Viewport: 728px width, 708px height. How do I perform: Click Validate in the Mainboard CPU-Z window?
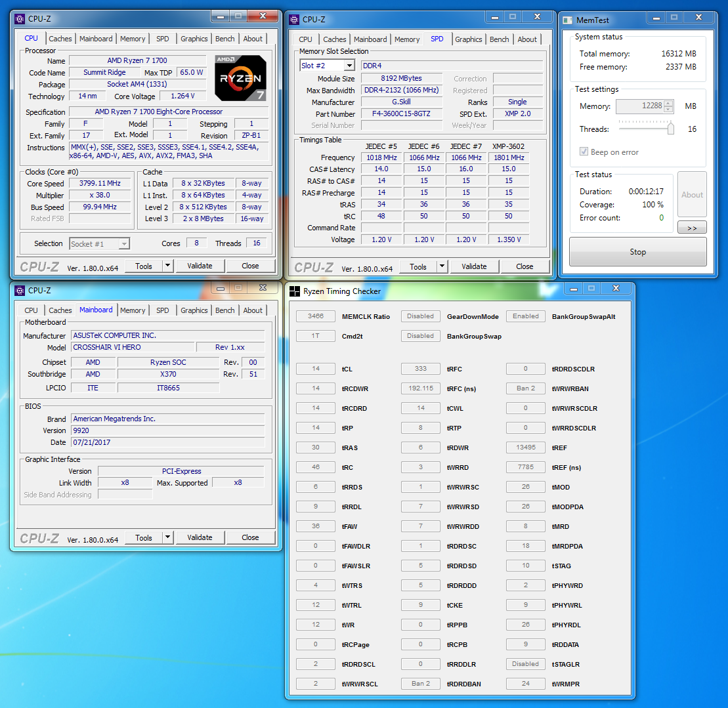coord(200,537)
